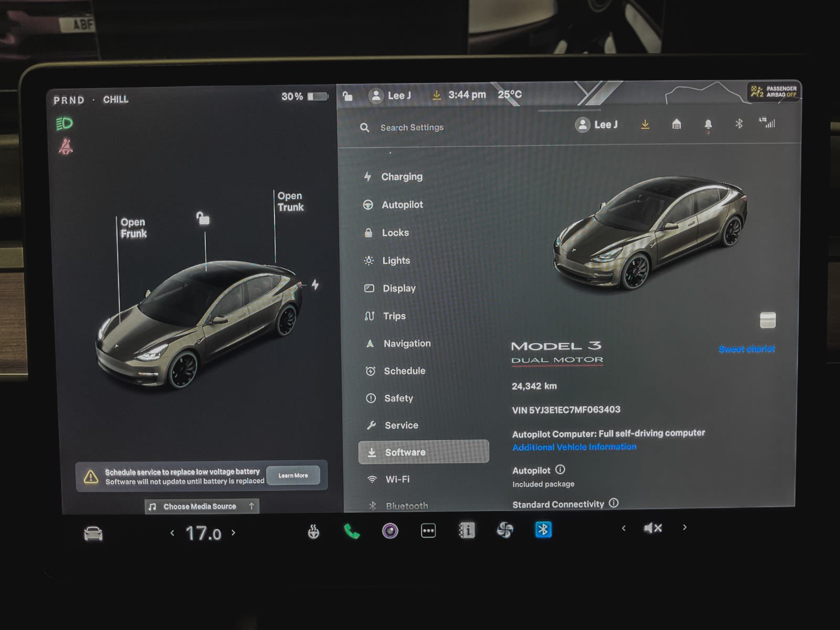Tap the 24,342 km odometer reading
This screenshot has width=840, height=630.
click(x=534, y=386)
